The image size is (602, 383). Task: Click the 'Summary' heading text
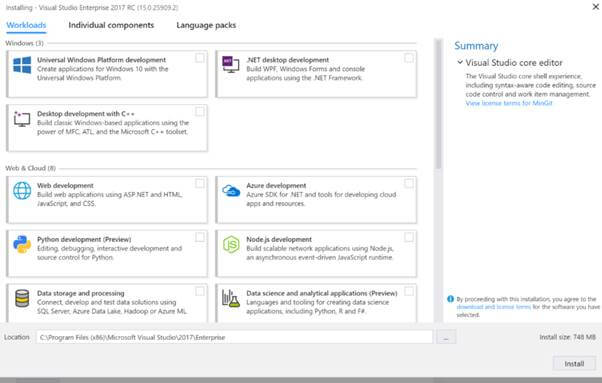[476, 46]
